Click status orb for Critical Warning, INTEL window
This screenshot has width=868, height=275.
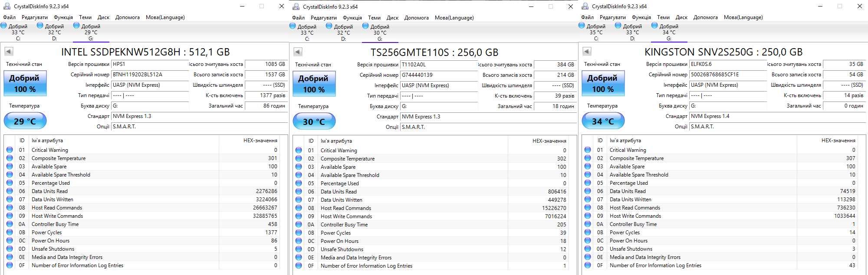tap(10, 150)
